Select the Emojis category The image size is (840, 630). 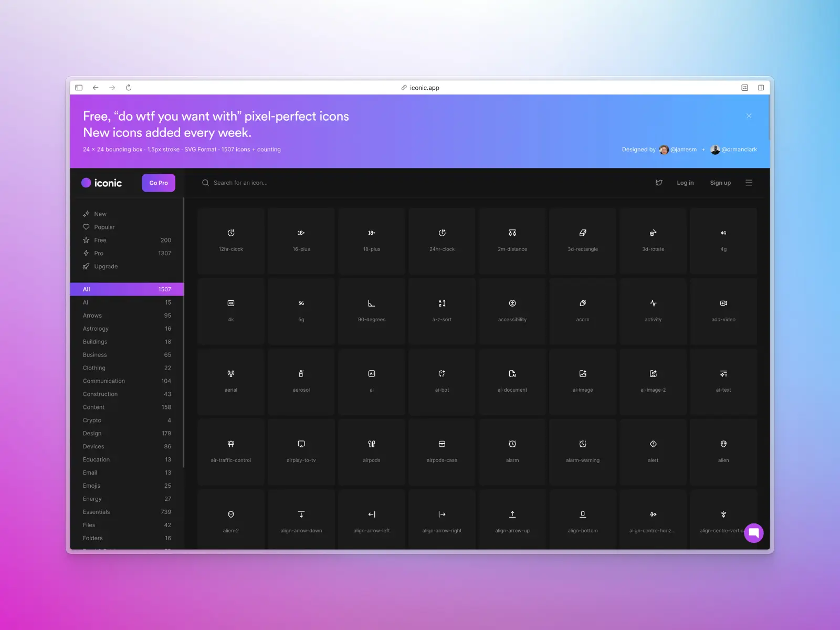tap(127, 486)
